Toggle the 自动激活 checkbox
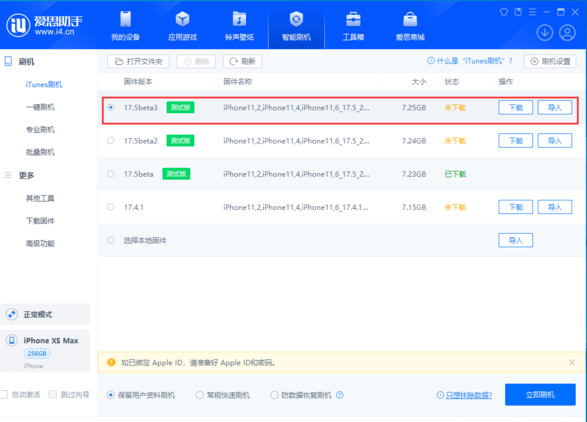The image size is (587, 422). [4, 394]
